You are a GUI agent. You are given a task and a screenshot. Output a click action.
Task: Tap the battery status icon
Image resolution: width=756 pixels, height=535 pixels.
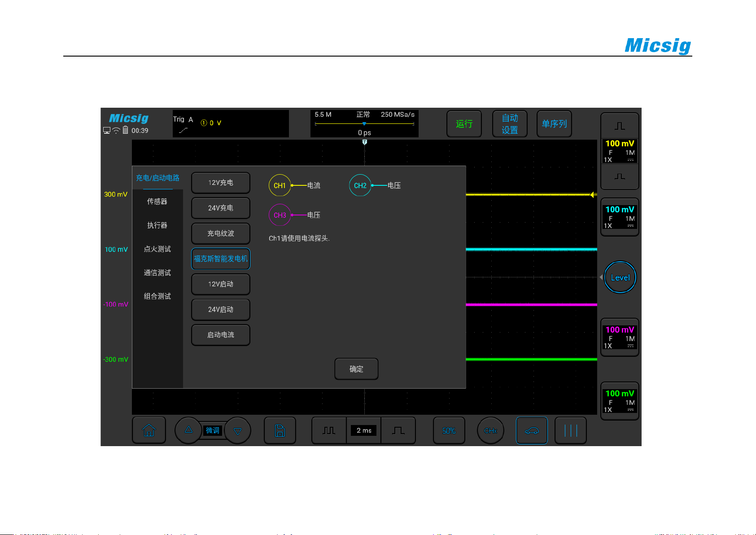pyautogui.click(x=126, y=130)
